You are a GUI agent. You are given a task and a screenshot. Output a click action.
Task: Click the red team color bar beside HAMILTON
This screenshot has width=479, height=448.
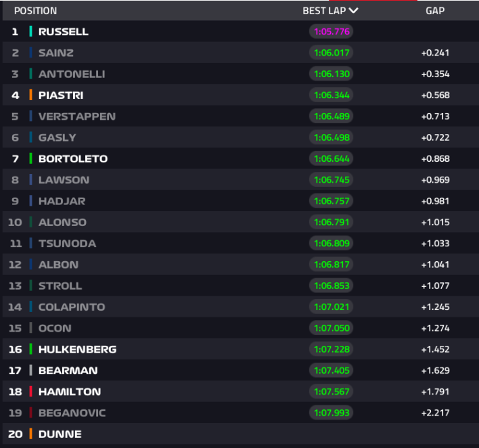[x=31, y=391]
